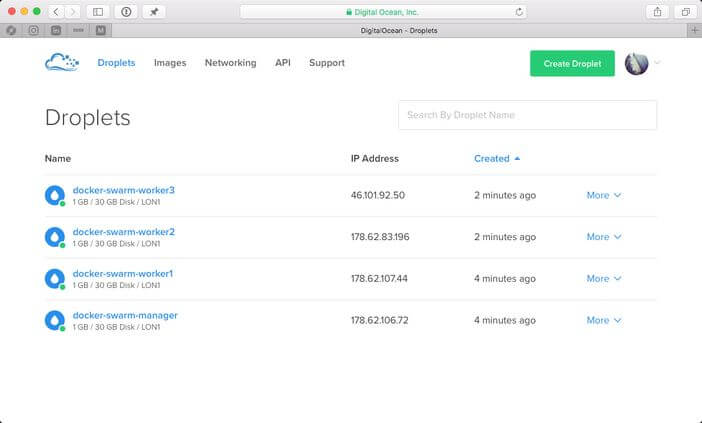This screenshot has height=423, width=702.
Task: Click the docker-swarm-manager droplet icon
Action: pos(54,321)
